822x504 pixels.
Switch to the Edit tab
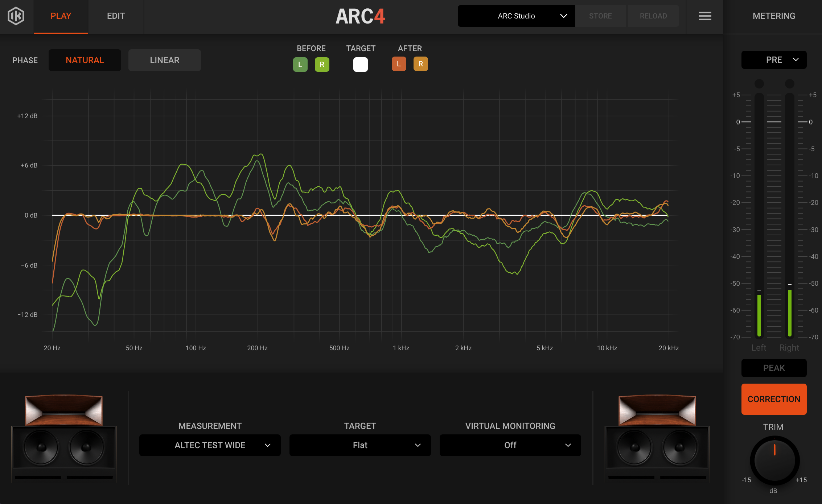(116, 16)
